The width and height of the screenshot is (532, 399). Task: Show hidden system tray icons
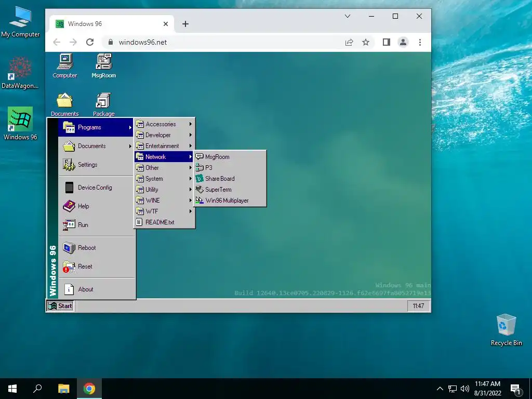click(x=440, y=389)
